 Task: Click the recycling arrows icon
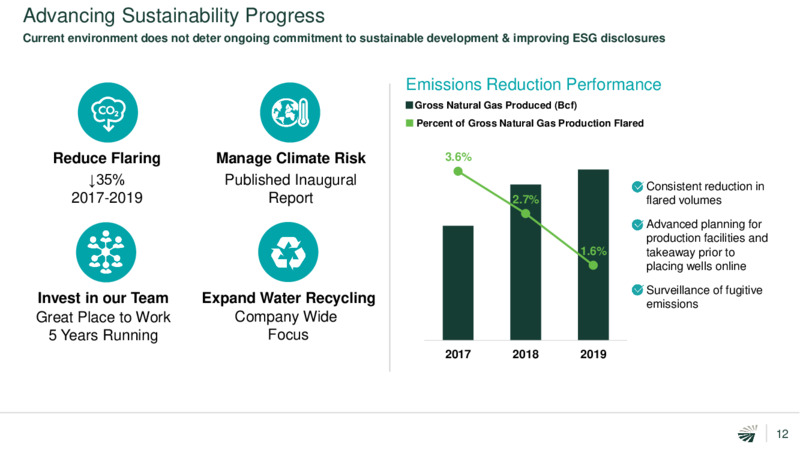pos(288,252)
